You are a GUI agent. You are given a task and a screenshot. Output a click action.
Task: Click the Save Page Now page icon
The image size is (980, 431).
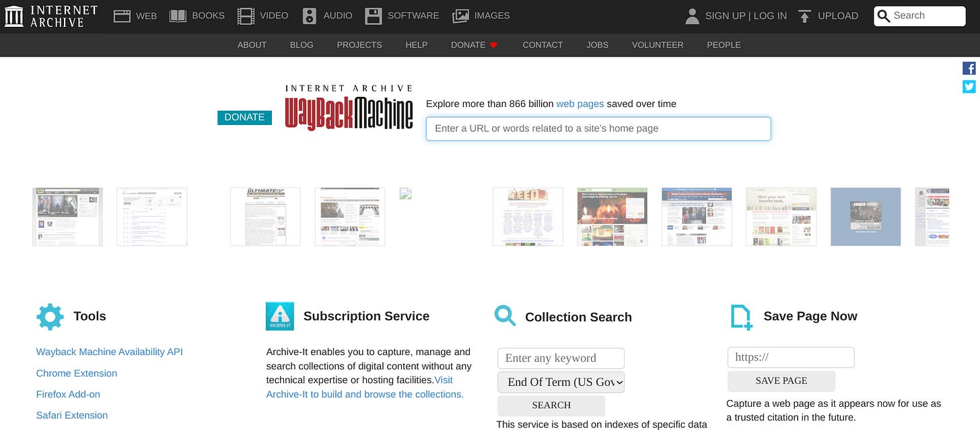pos(740,316)
